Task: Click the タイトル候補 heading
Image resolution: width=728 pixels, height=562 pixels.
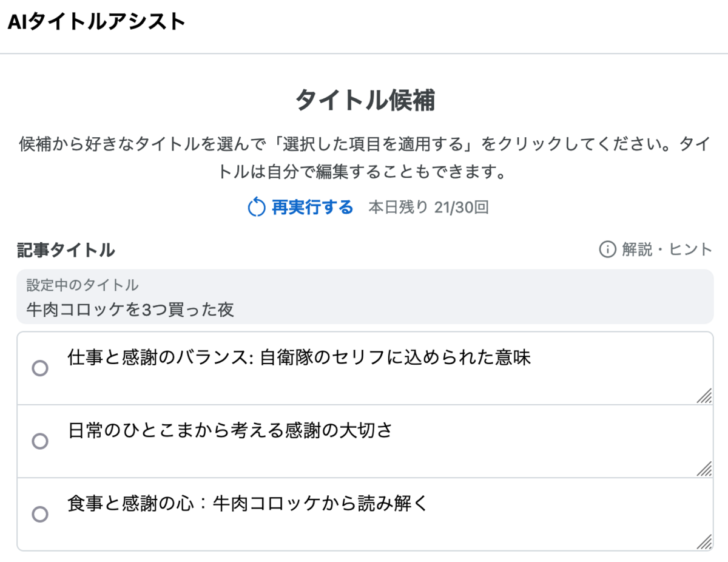Action: [365, 100]
